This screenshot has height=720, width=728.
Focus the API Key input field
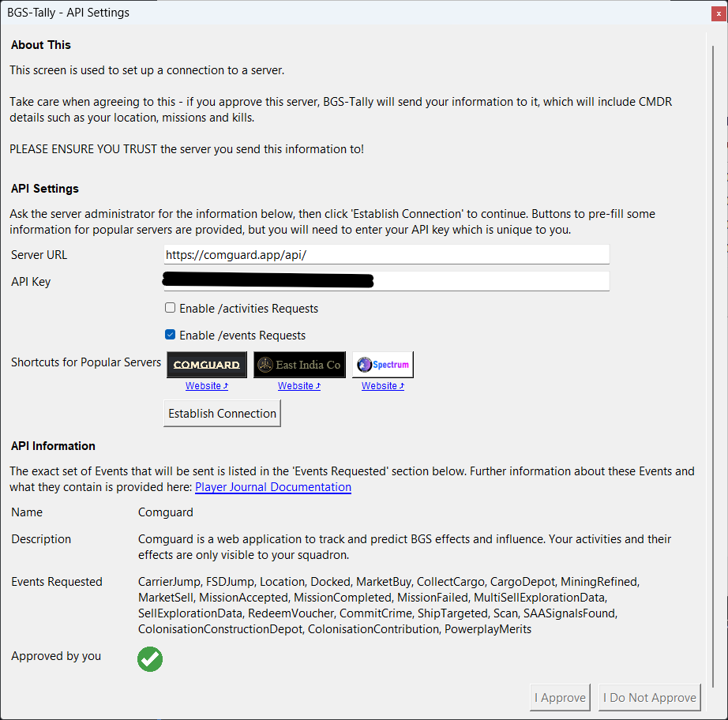[386, 281]
